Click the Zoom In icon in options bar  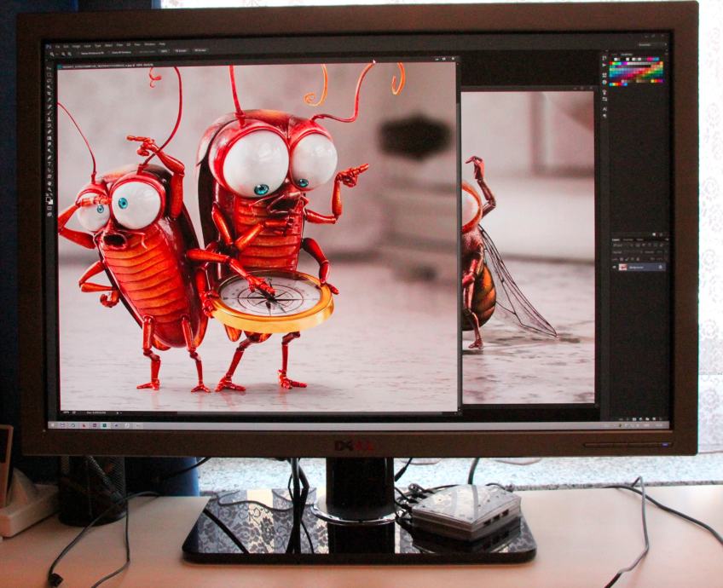(63, 53)
